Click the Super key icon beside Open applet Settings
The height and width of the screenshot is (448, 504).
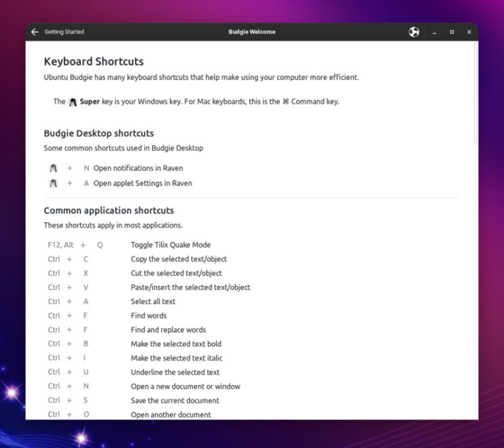pos(54,183)
